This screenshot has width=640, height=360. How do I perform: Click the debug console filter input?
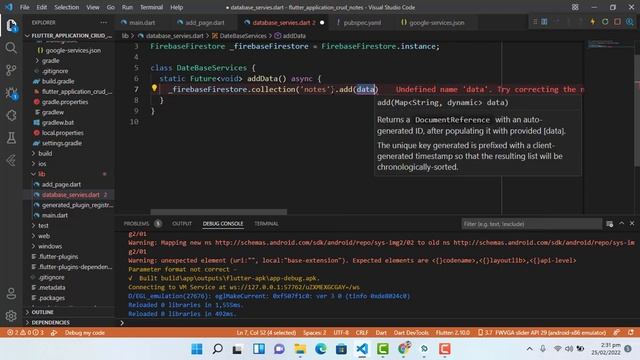click(x=531, y=224)
